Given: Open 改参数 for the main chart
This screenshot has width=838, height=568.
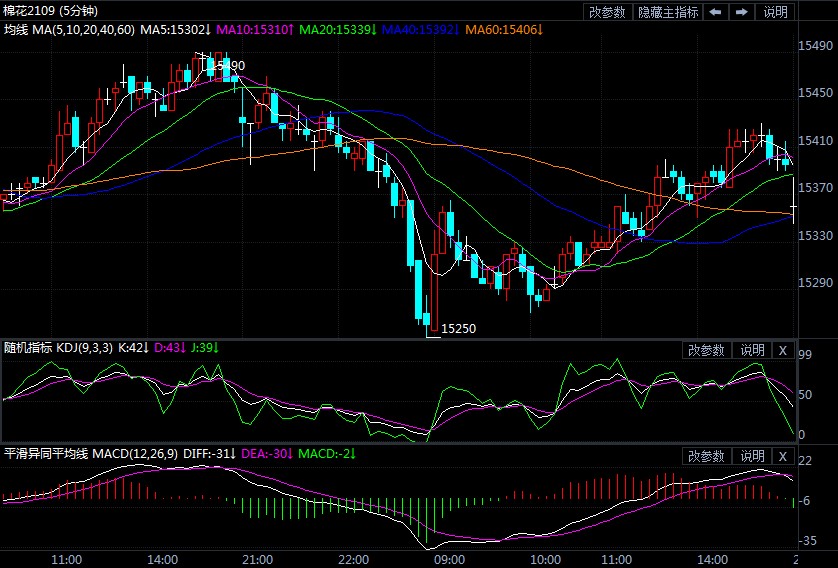Looking at the screenshot, I should (607, 12).
